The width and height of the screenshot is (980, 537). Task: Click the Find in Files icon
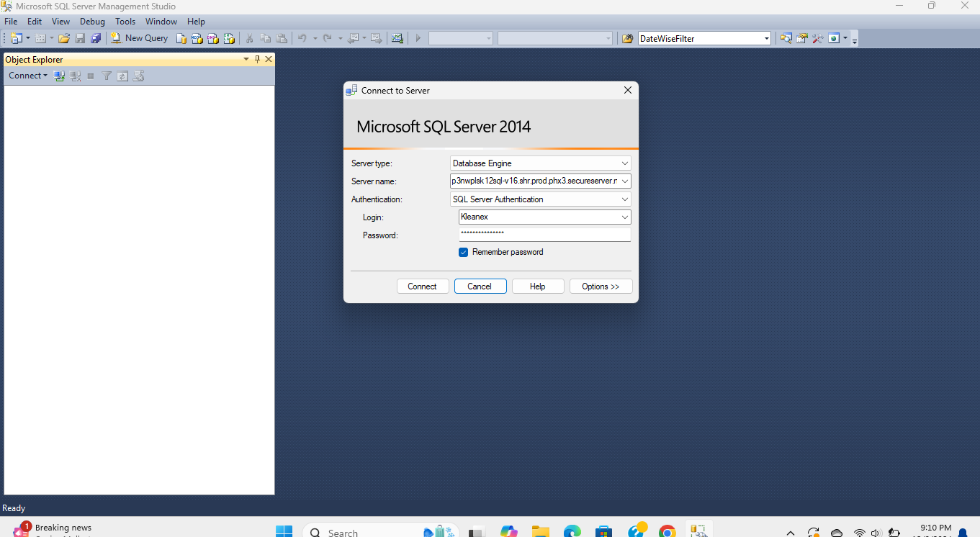tap(627, 38)
